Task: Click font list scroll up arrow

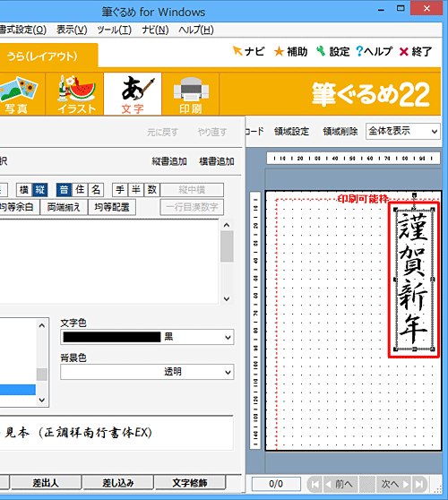Action: click(42, 325)
